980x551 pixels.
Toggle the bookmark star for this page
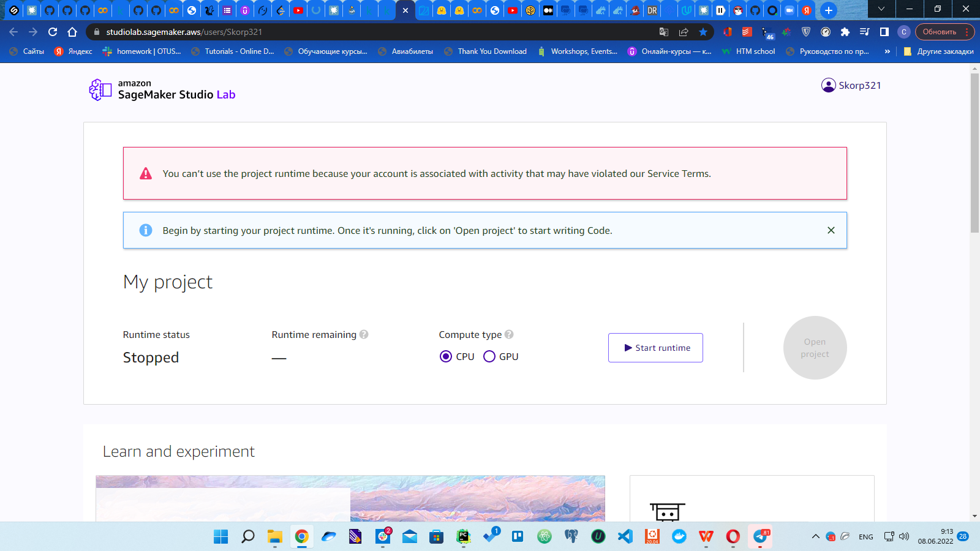click(703, 32)
